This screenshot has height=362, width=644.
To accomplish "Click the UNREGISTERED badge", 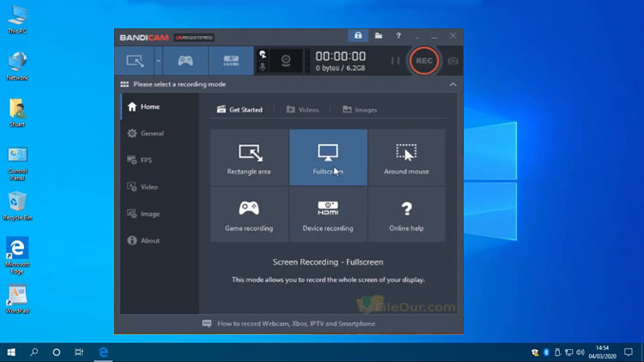I will [x=194, y=38].
